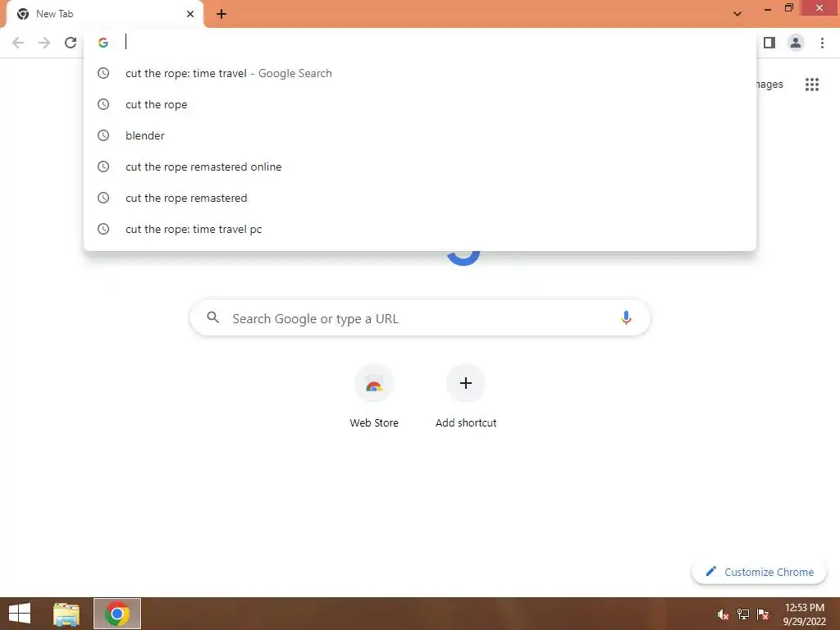Start voice search with microphone icon

click(626, 317)
